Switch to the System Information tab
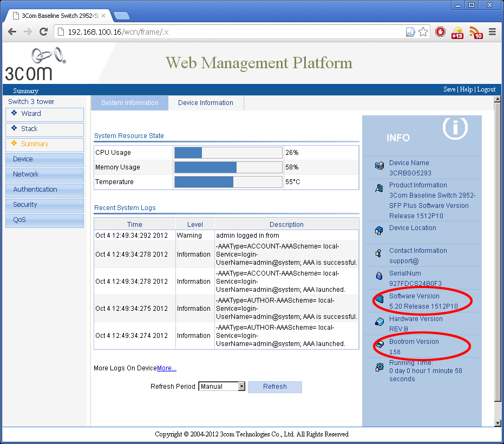This screenshot has height=444, width=504. pos(129,103)
